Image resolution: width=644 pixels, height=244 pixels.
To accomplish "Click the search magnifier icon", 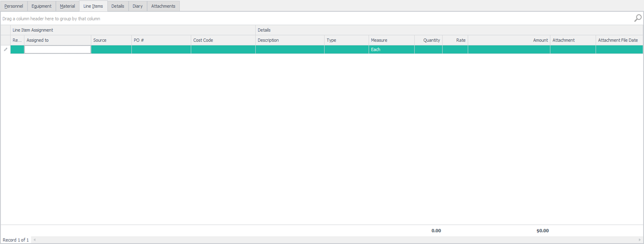I will [638, 18].
